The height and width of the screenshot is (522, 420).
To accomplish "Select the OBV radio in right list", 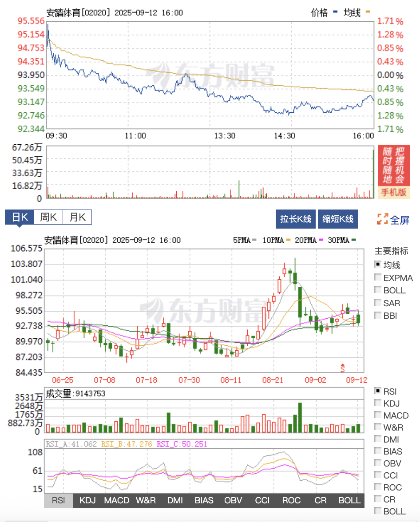I will pyautogui.click(x=378, y=463).
